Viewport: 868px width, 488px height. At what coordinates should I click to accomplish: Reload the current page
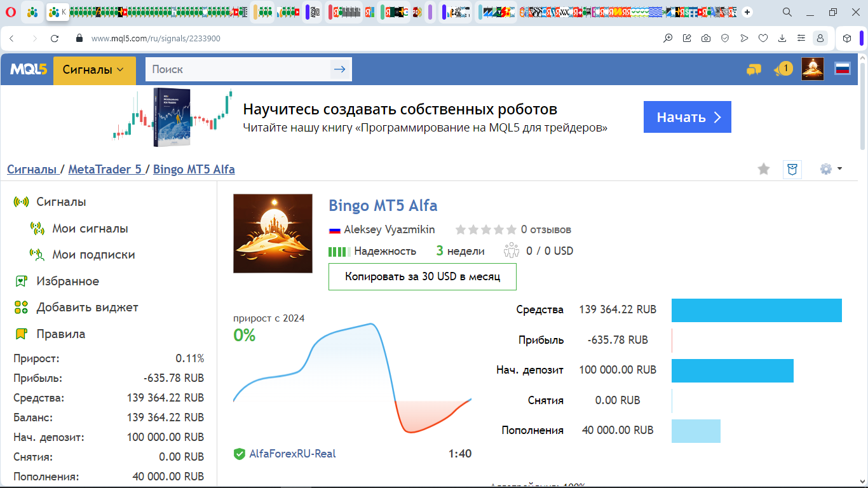click(x=55, y=38)
